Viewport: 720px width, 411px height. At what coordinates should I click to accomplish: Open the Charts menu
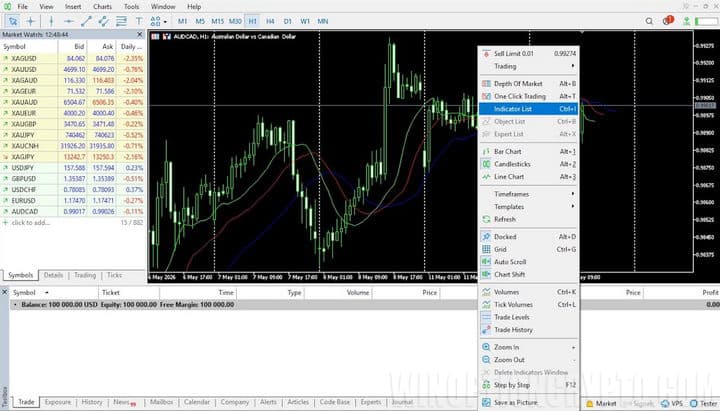102,6
